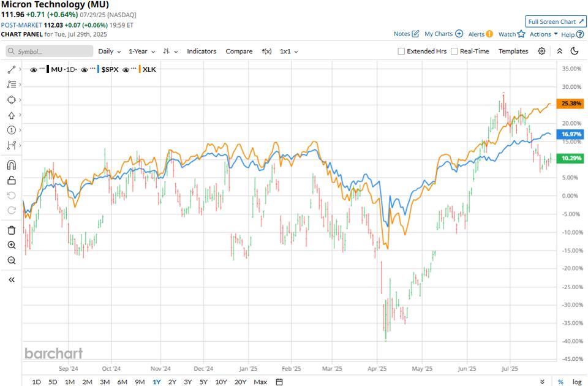Open the Fibonacci/text annotation tools
This screenshot has height=386, width=588.
tap(11, 85)
